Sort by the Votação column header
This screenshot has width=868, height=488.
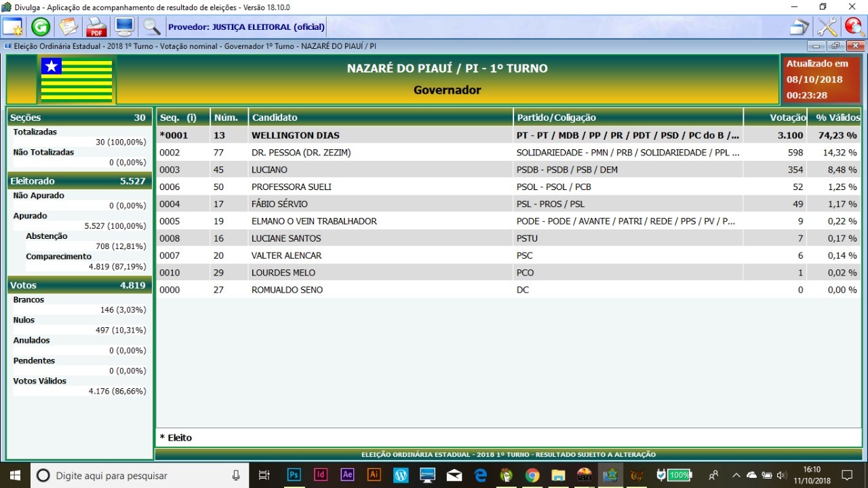pos(775,117)
